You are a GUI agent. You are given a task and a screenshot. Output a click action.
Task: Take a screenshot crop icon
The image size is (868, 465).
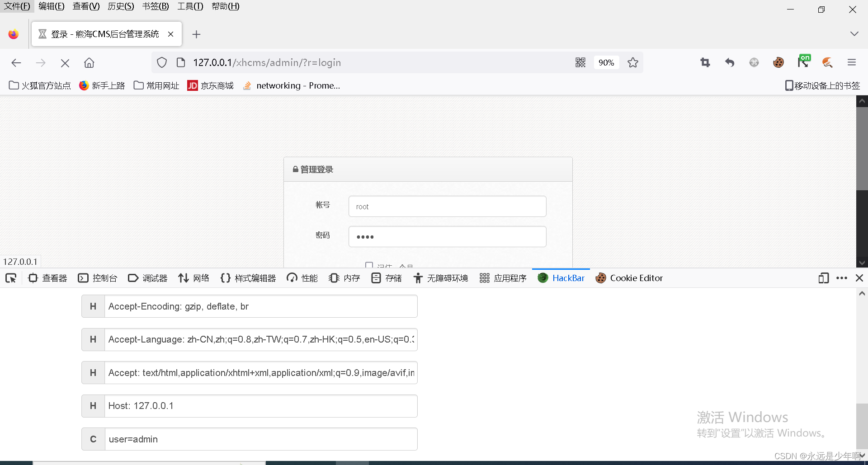705,62
